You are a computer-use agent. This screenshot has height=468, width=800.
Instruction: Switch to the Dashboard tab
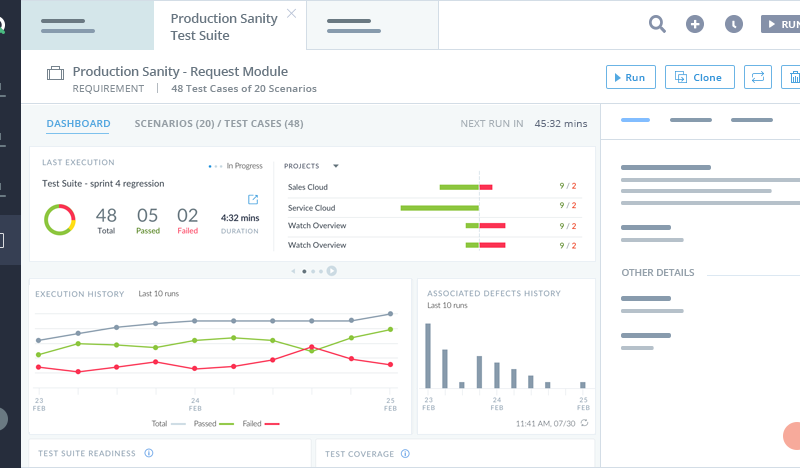click(78, 124)
